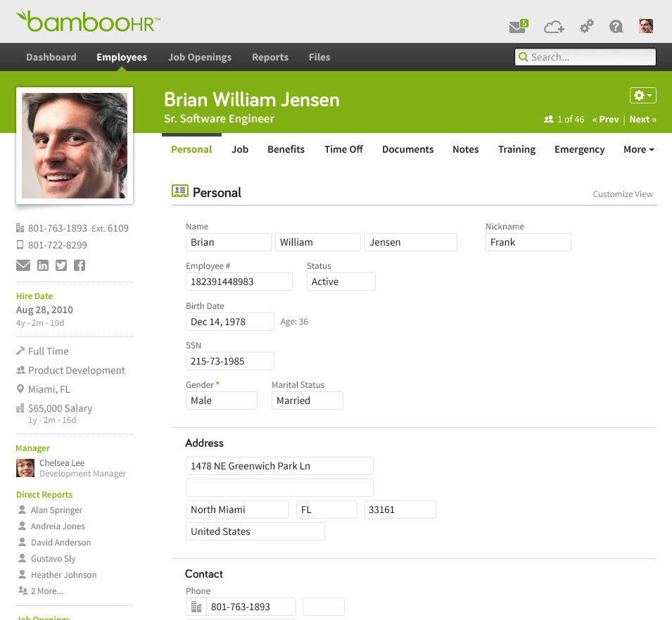This screenshot has width=672, height=620.
Task: Click the help question mark icon
Action: point(616,26)
